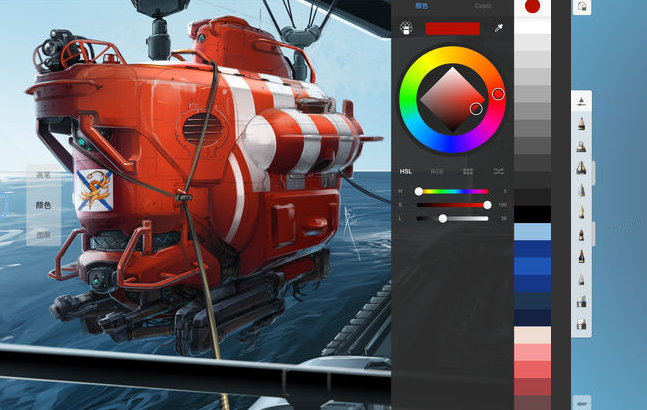The width and height of the screenshot is (647, 410).
Task: Click the lightness value 36
Action: [503, 219]
